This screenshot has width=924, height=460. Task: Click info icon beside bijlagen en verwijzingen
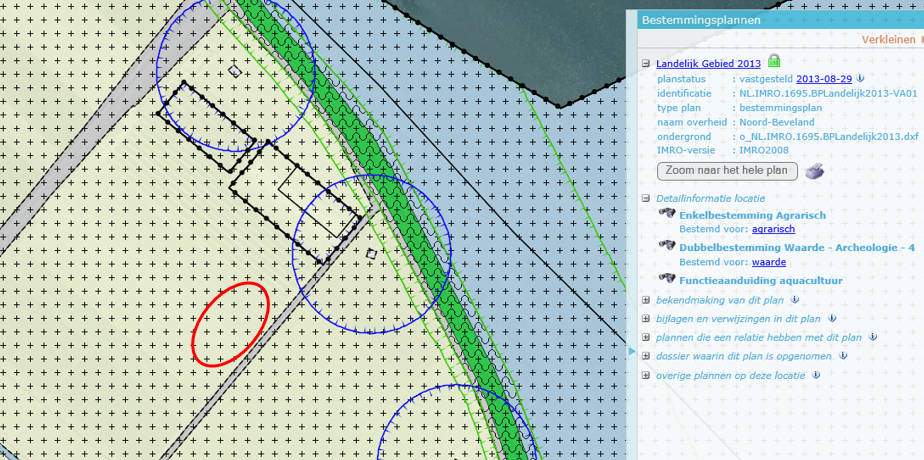pyautogui.click(x=832, y=318)
